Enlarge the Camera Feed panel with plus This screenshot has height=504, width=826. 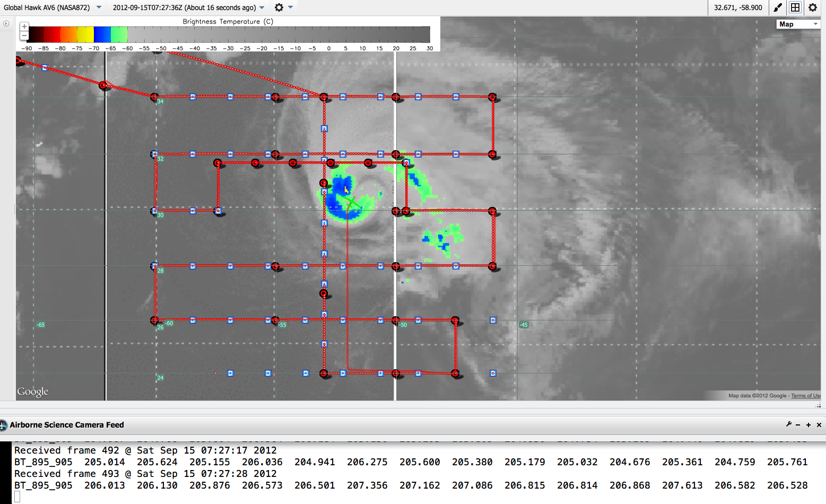808,425
